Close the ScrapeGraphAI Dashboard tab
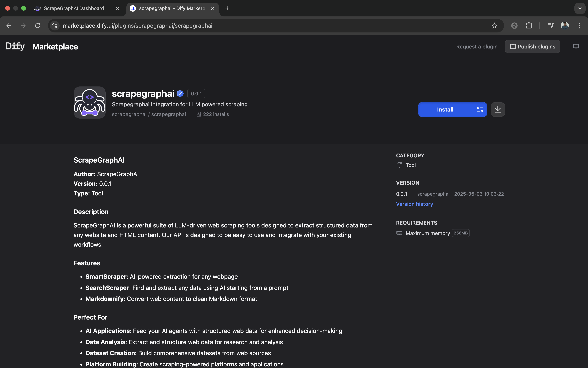Image resolution: width=588 pixels, height=368 pixels. 118,8
